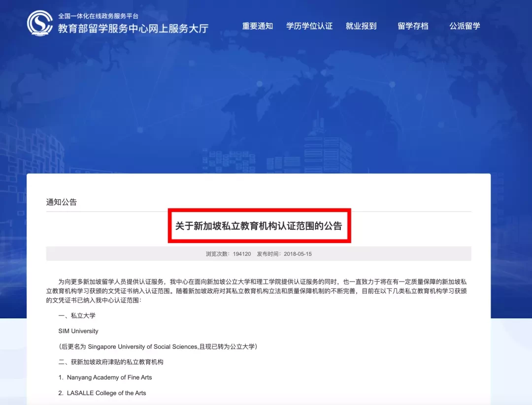Click the 发布时间：2018-05-15 publish date
This screenshot has width=532, height=405.
(x=284, y=254)
